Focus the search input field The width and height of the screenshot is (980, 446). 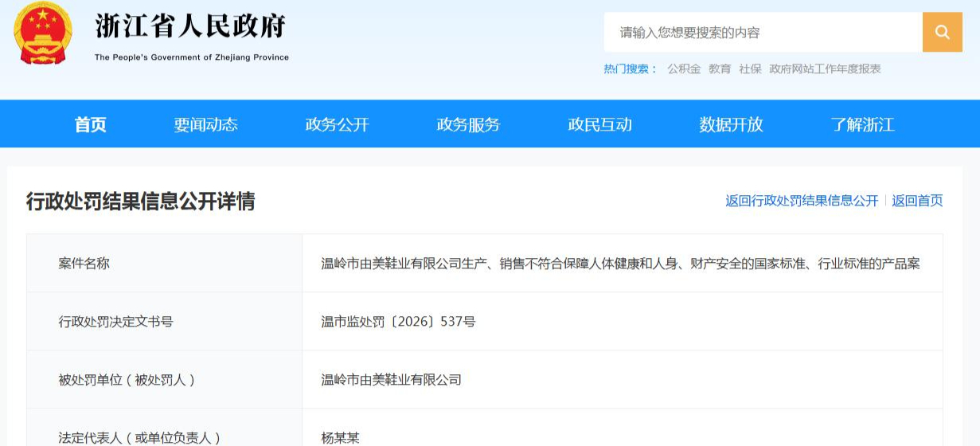[763, 33]
